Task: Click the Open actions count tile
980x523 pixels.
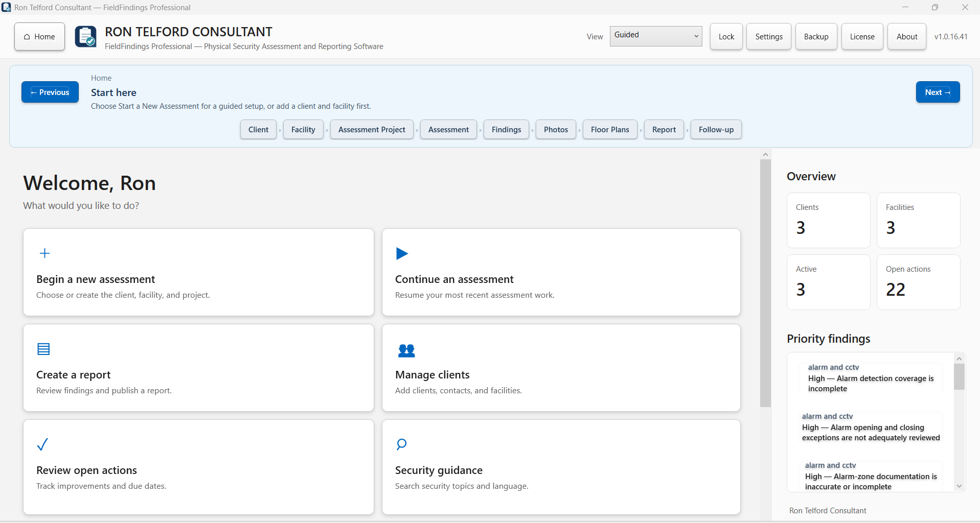Action: 918,282
